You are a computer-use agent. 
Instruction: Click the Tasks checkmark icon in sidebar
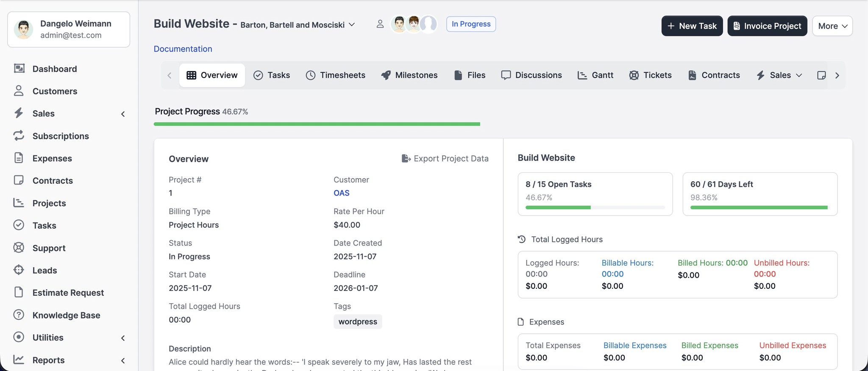19,225
